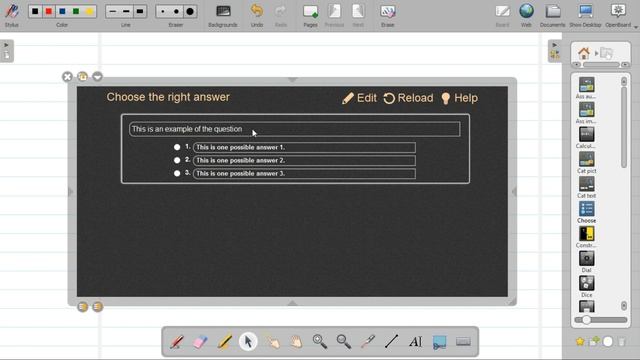Select the Capture part of screen tool
The image size is (640, 360).
tap(439, 342)
